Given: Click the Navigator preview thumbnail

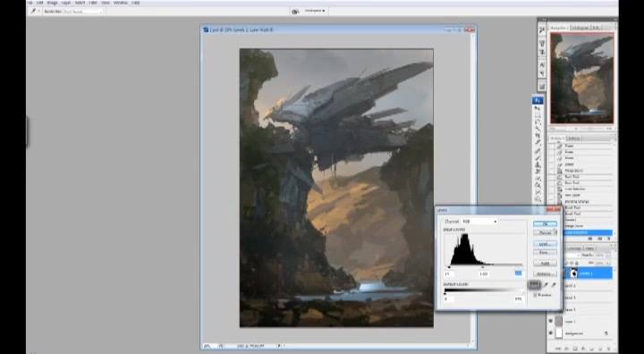Looking at the screenshot, I should [582, 78].
